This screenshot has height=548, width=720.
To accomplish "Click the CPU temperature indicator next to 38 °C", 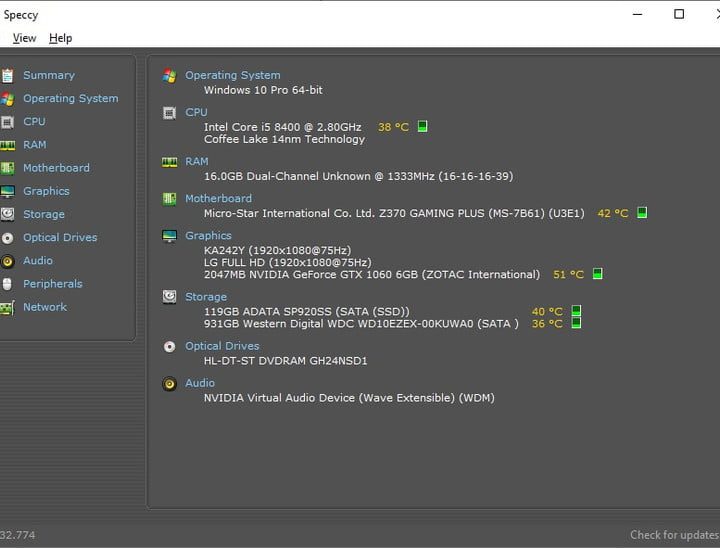I will [x=422, y=126].
